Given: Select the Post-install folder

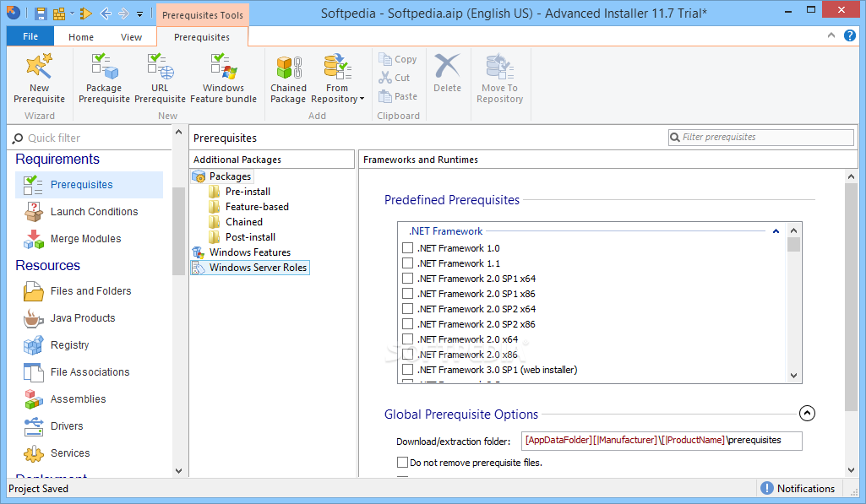Looking at the screenshot, I should coord(242,237).
